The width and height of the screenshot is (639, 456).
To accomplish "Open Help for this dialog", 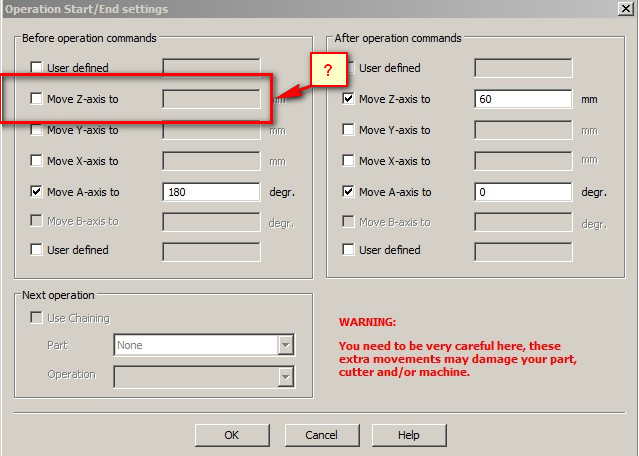I will (x=408, y=435).
